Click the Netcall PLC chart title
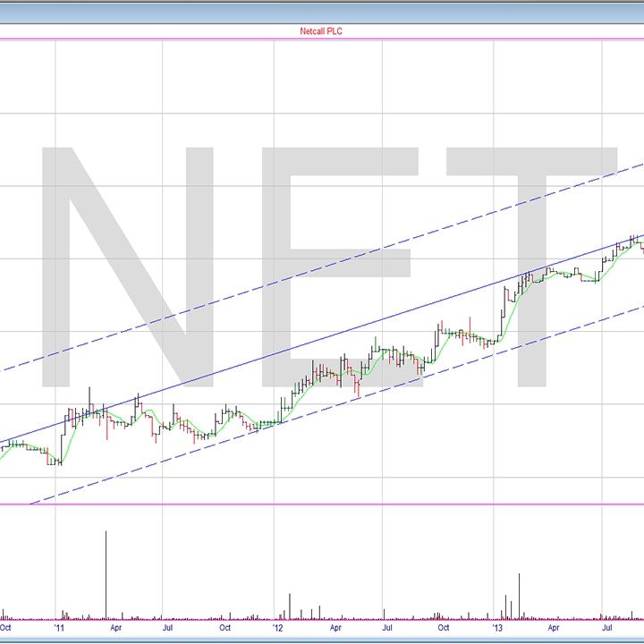This screenshot has height=644, width=644. (x=321, y=30)
